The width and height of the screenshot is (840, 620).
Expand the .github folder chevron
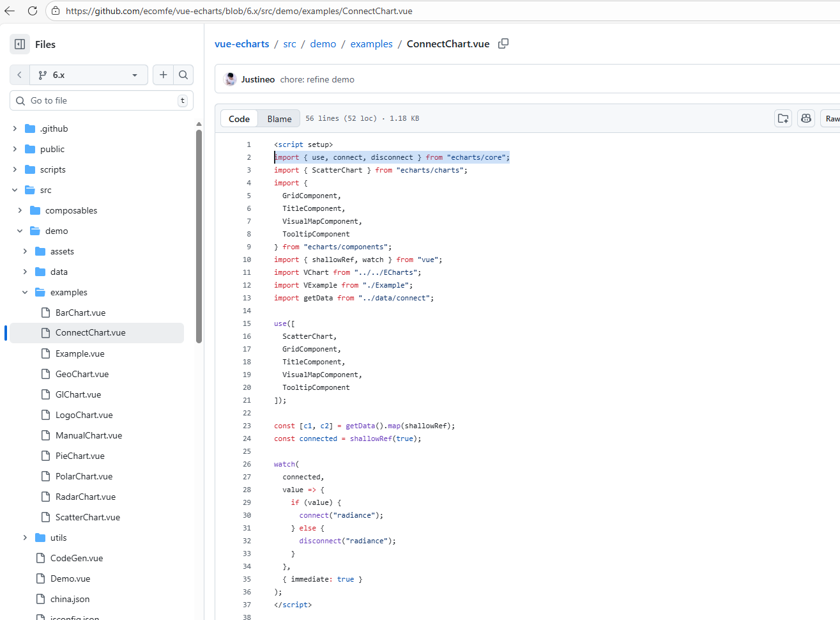pyautogui.click(x=15, y=128)
